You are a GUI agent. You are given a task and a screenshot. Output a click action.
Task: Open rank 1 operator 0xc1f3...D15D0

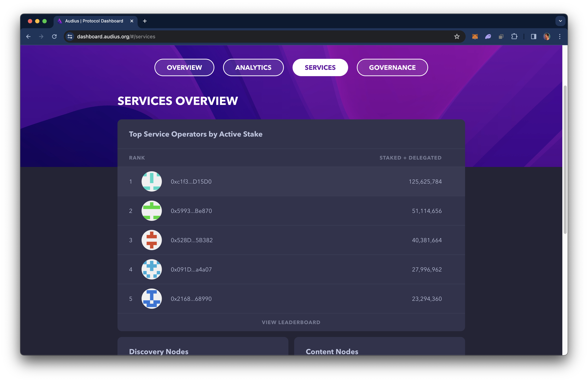(x=191, y=182)
